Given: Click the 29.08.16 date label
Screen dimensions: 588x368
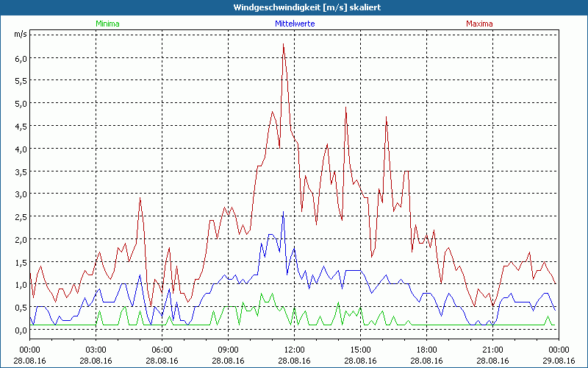Looking at the screenshot, I should (558, 360).
